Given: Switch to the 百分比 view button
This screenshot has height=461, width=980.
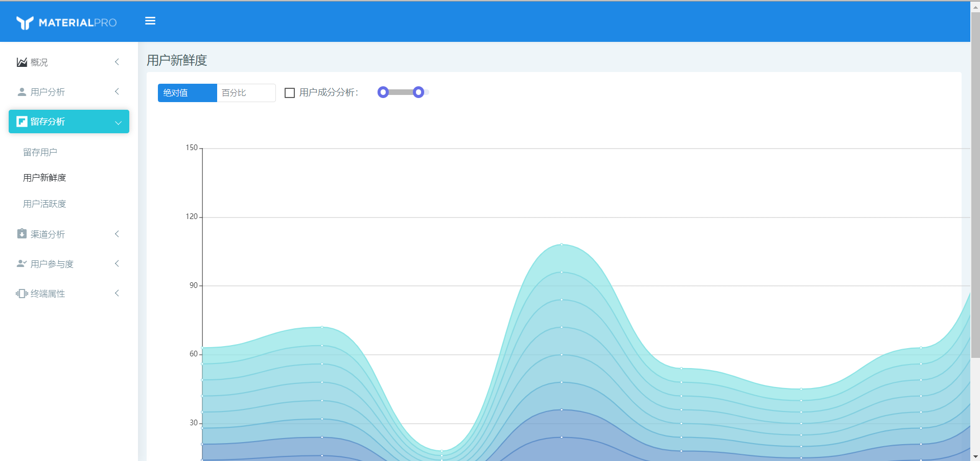Looking at the screenshot, I should point(246,93).
